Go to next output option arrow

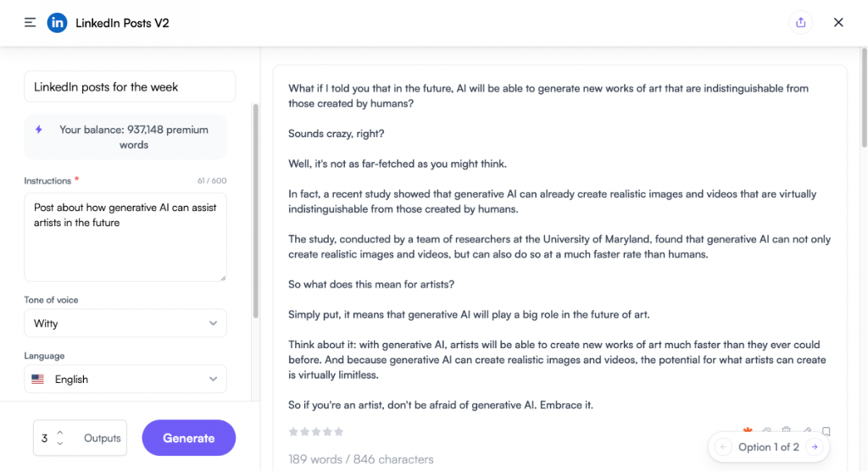click(x=815, y=446)
